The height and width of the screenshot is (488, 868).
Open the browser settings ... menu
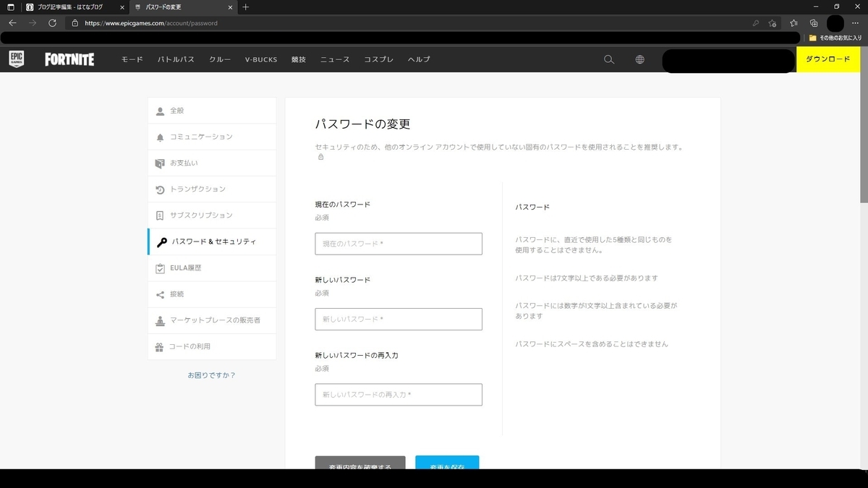(x=855, y=22)
